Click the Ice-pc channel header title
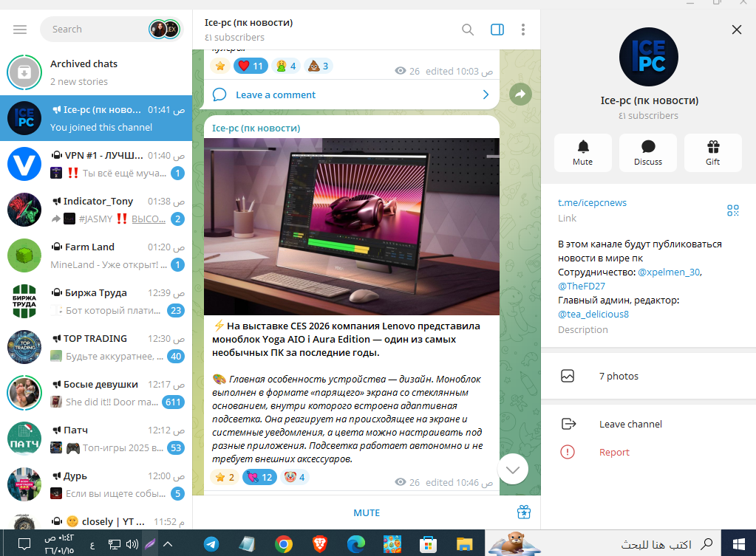Viewport: 756px width, 556px height. tap(248, 23)
